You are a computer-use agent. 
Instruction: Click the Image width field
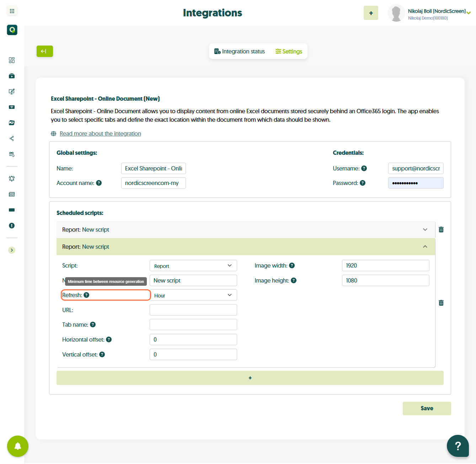pos(386,265)
